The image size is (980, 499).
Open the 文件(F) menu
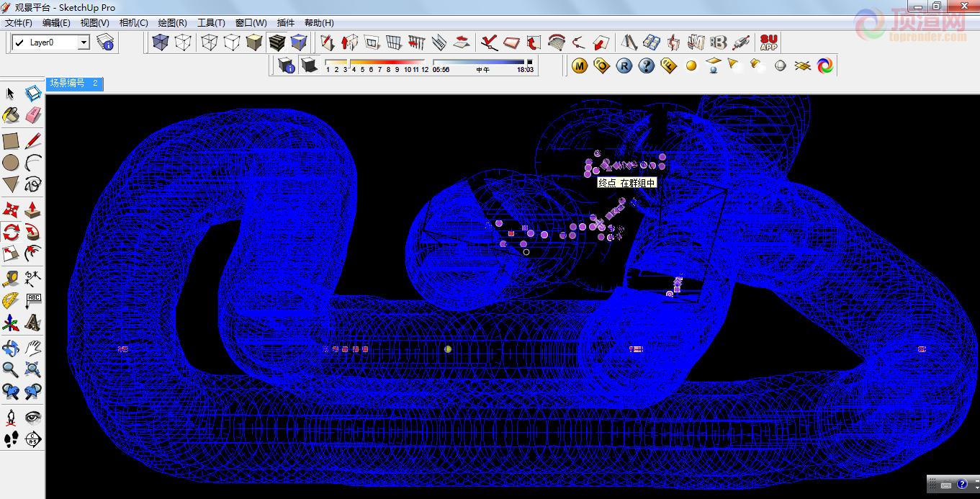click(18, 23)
